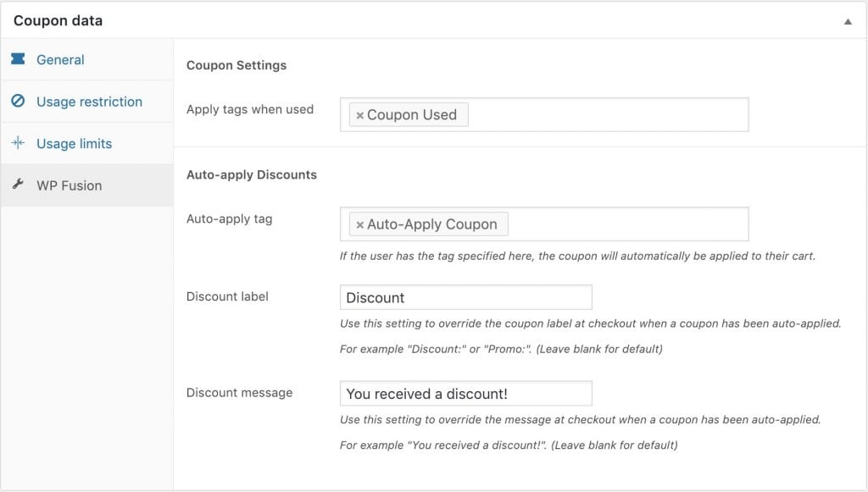Collapse the Coupon data panel
Image resolution: width=868 pixels, height=492 pixels.
(848, 21)
